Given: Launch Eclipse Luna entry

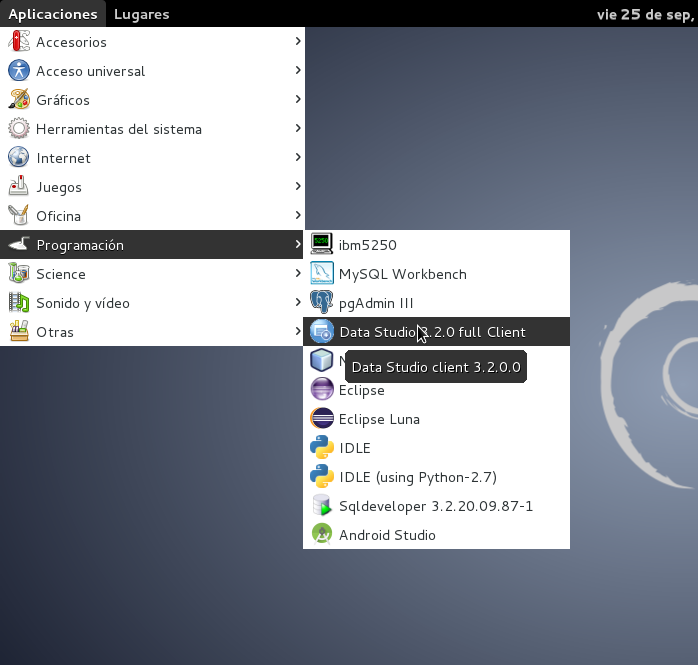Looking at the screenshot, I should point(436,419).
